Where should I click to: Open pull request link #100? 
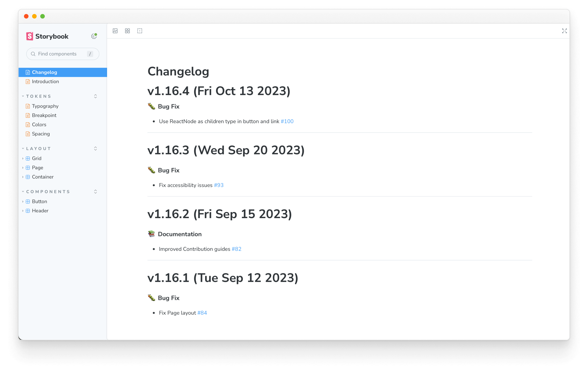click(287, 122)
